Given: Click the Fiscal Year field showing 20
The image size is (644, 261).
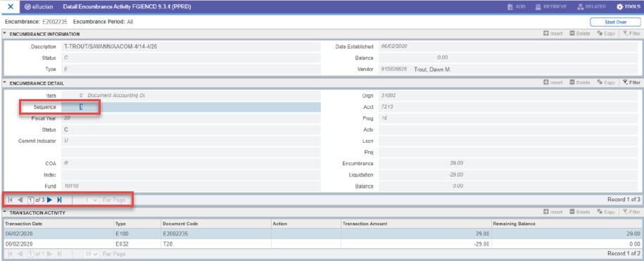Looking at the screenshot, I should pos(191,118).
